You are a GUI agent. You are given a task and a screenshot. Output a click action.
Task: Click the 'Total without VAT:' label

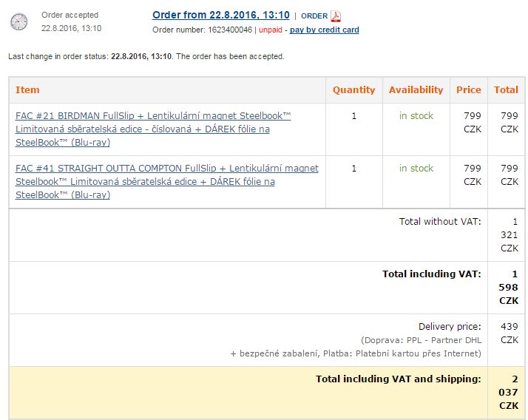[440, 221]
